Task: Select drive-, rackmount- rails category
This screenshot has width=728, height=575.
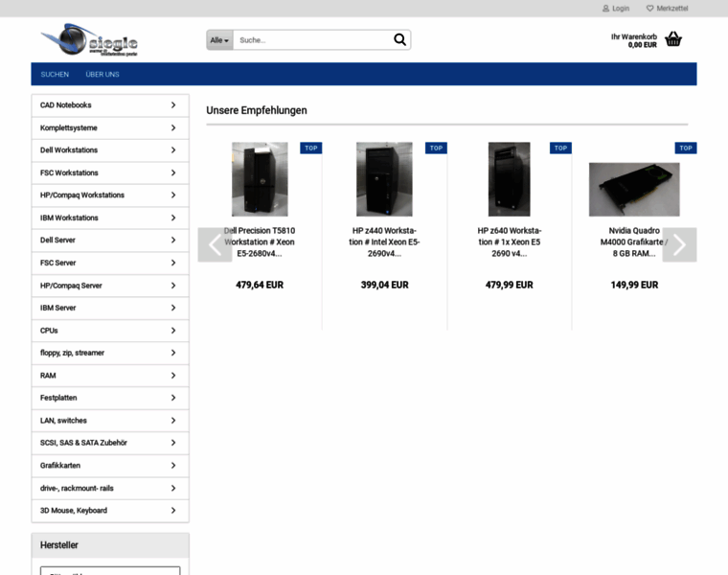Action: 110,488
